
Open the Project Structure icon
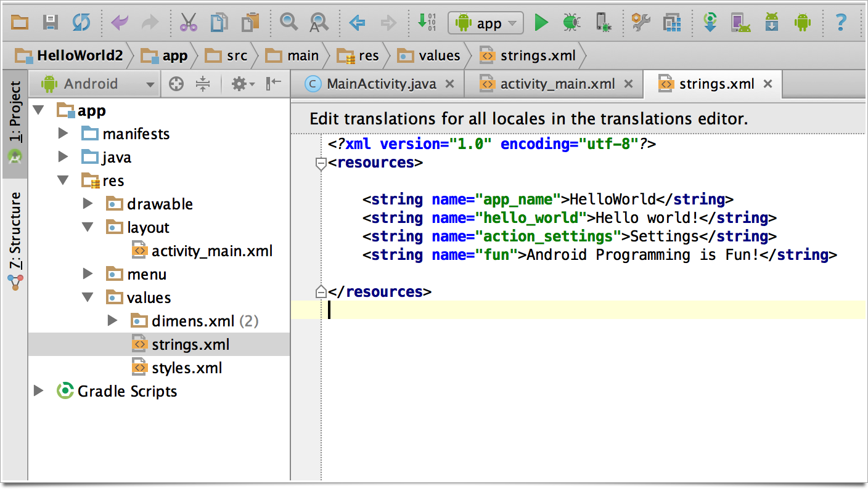[x=671, y=23]
